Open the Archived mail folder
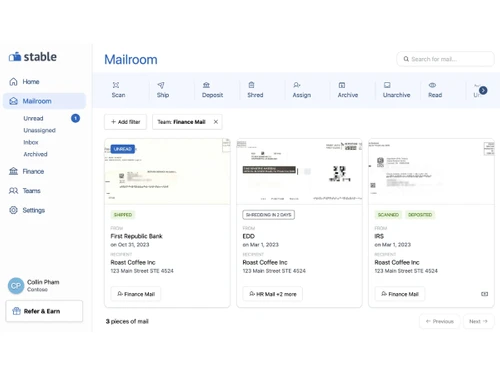Image resolution: width=500 pixels, height=375 pixels. (35, 154)
